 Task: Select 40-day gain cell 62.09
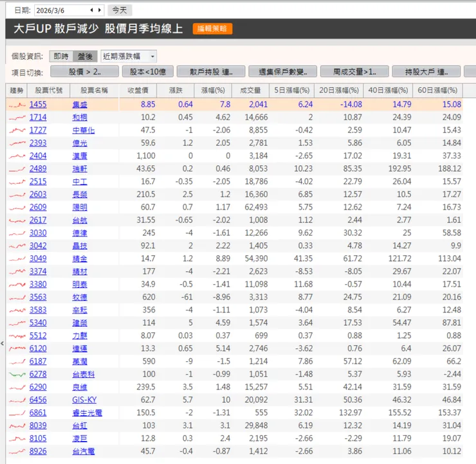(401, 361)
